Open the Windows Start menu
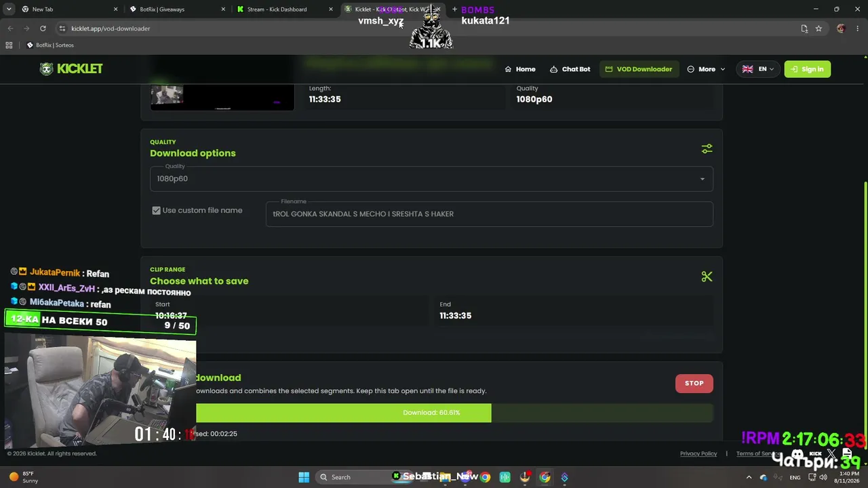Image resolution: width=868 pixels, height=488 pixels. [x=304, y=477]
